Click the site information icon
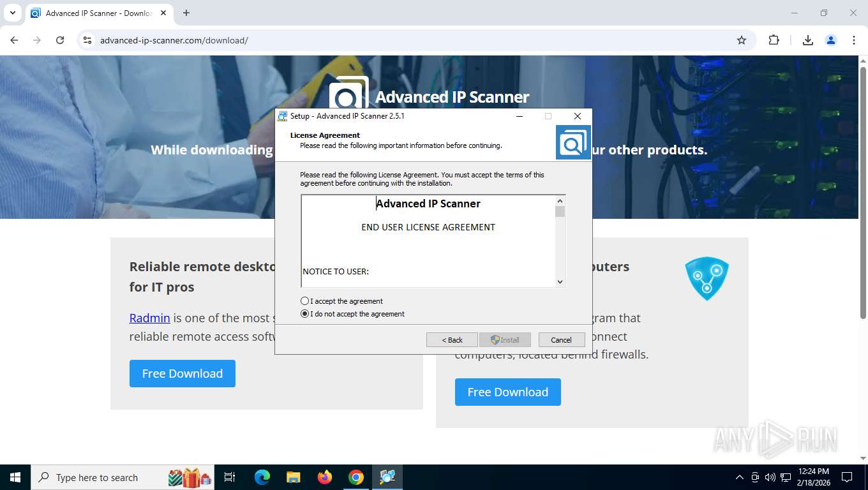Image resolution: width=868 pixels, height=490 pixels. coord(87,40)
